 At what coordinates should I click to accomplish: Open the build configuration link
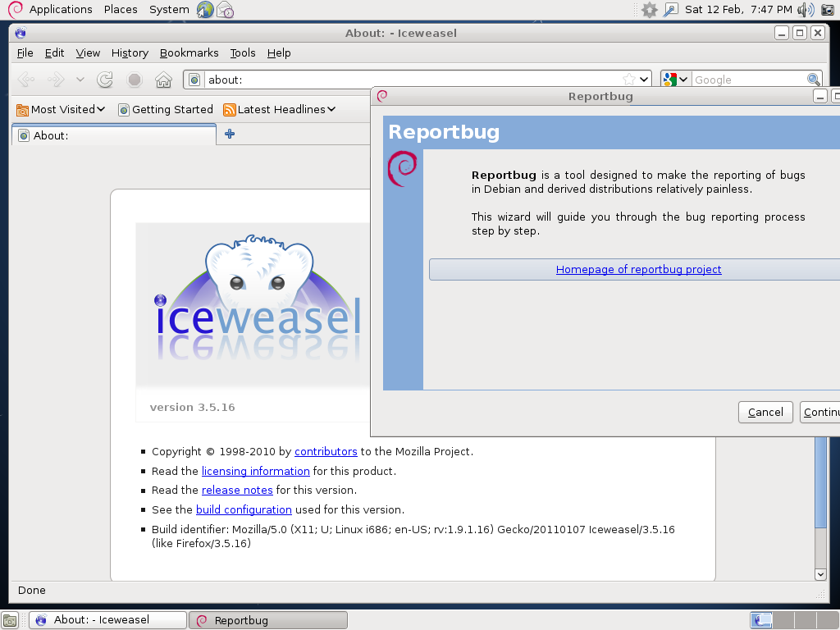[x=244, y=510]
